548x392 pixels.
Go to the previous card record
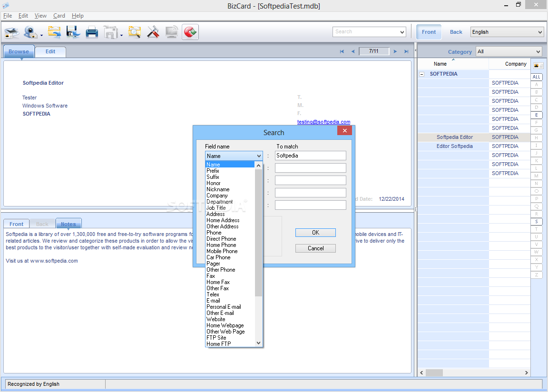tap(353, 51)
